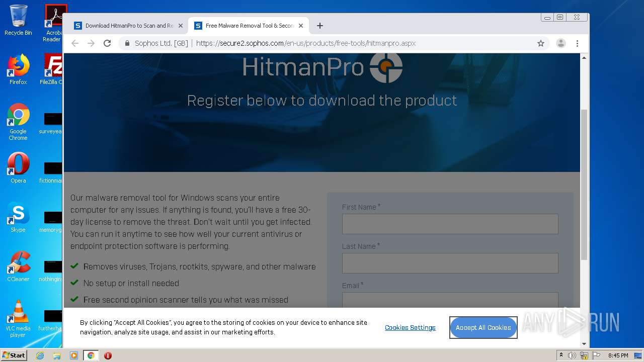
Task: Grab the vertical scrollbar thumb
Action: [x=584, y=184]
